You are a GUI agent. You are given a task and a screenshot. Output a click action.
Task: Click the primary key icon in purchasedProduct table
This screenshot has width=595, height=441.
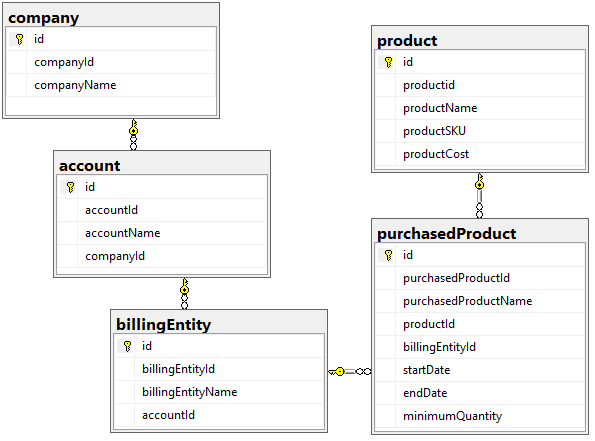(388, 255)
